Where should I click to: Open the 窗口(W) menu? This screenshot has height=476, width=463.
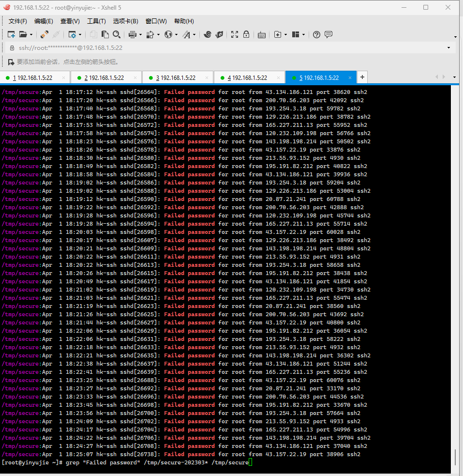point(156,21)
